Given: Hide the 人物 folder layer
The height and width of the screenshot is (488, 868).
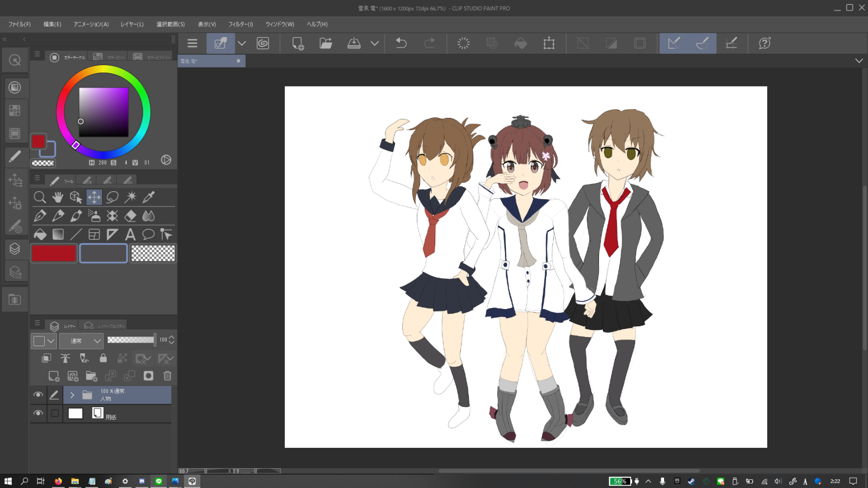Looking at the screenshot, I should (38, 395).
